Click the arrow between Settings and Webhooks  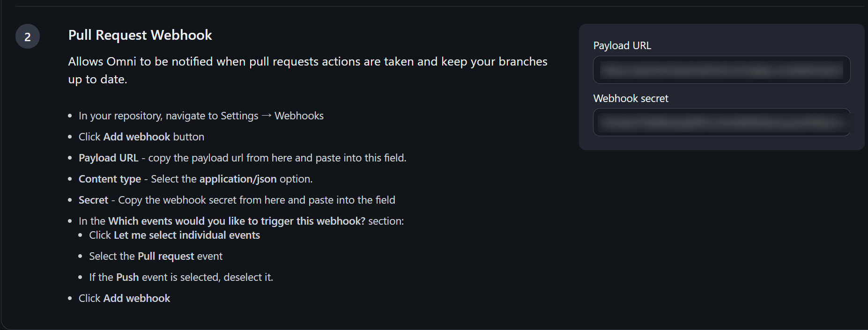click(x=266, y=116)
